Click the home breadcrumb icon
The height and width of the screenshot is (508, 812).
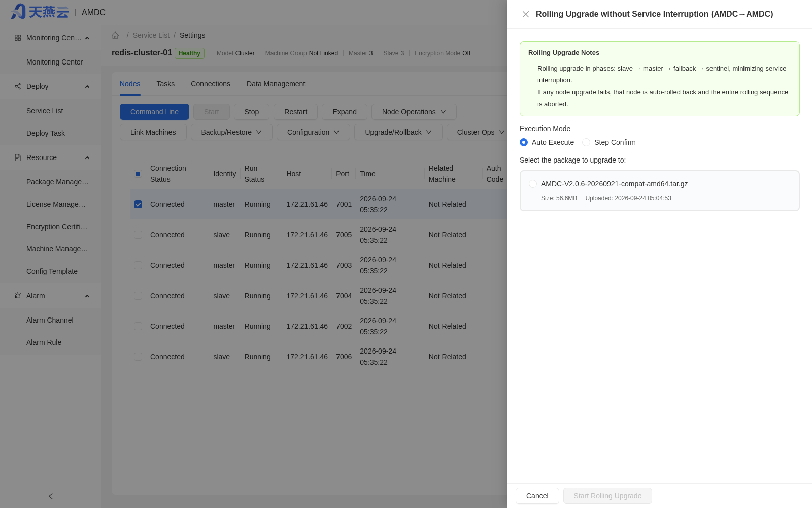point(115,35)
